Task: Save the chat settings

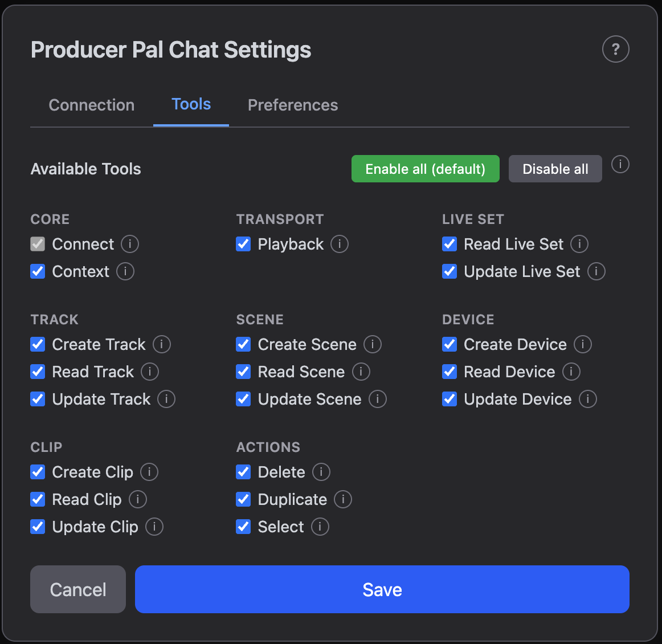Action: (x=382, y=589)
